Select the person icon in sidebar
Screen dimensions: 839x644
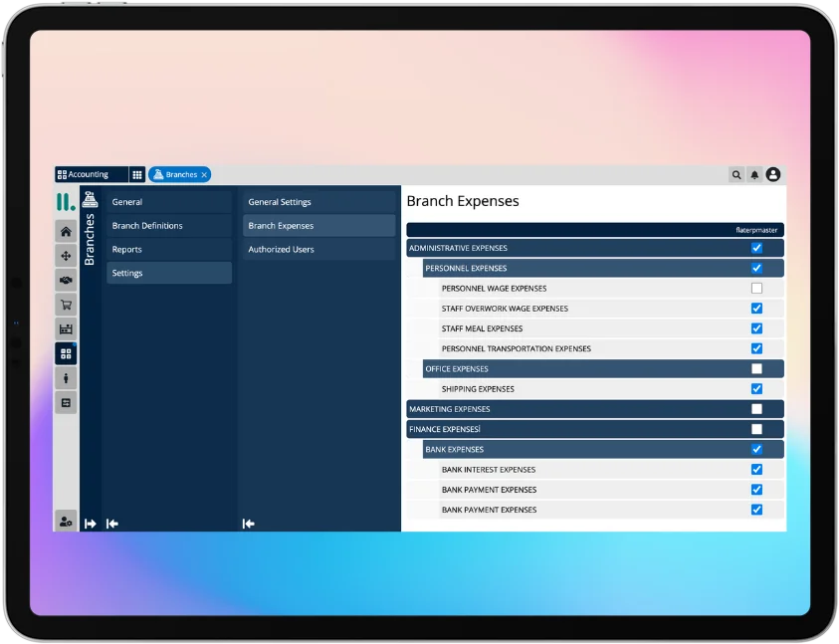[x=66, y=378]
